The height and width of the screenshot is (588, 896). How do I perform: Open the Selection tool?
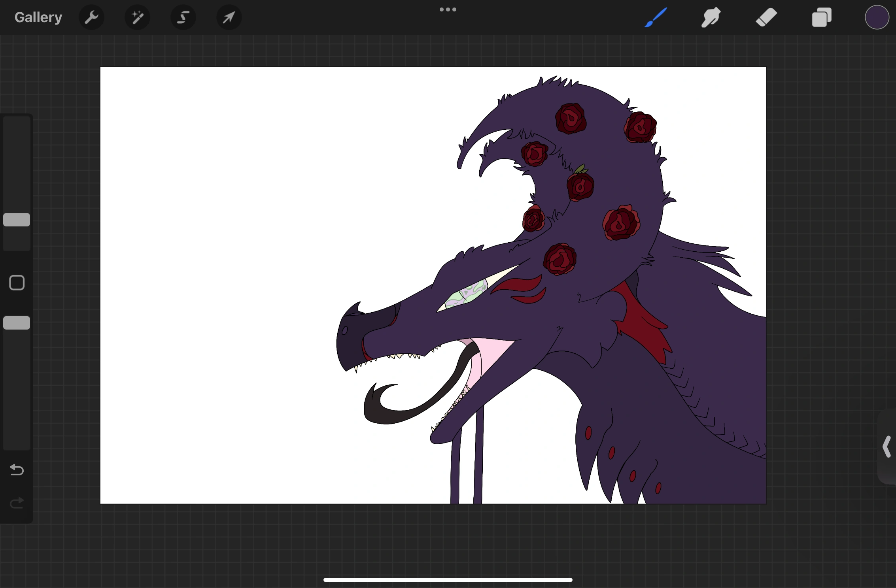[x=183, y=17]
